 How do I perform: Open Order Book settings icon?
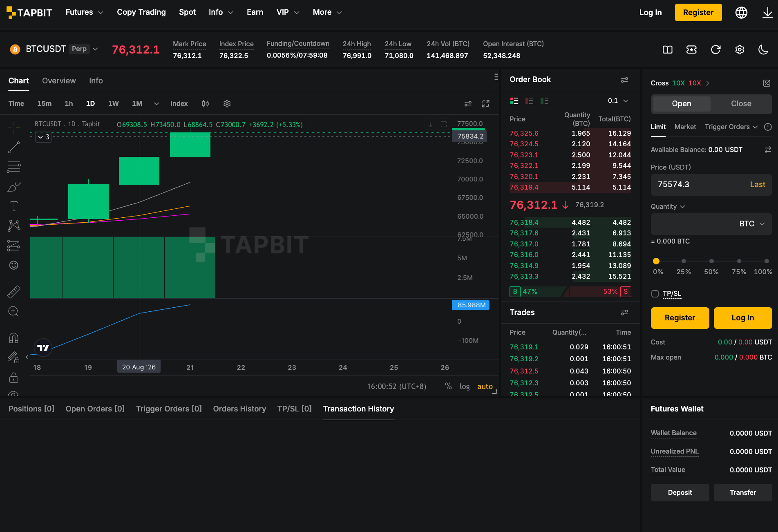click(x=624, y=80)
